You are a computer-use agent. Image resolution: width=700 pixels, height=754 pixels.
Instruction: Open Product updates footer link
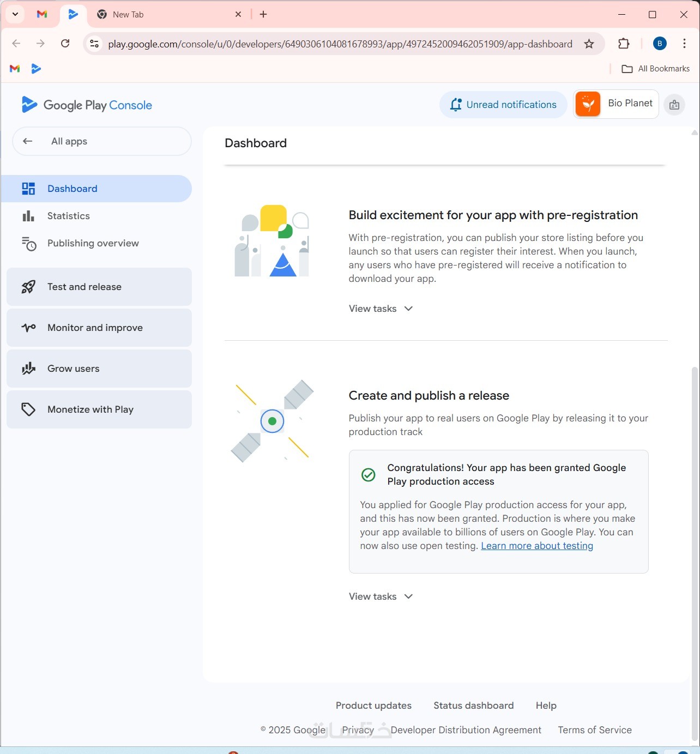coord(373,705)
